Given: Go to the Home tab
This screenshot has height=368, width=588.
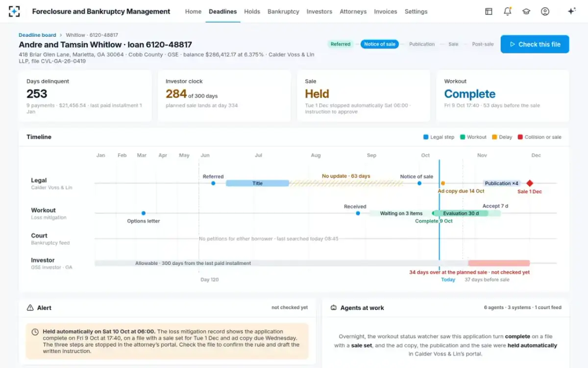Looking at the screenshot, I should [193, 11].
